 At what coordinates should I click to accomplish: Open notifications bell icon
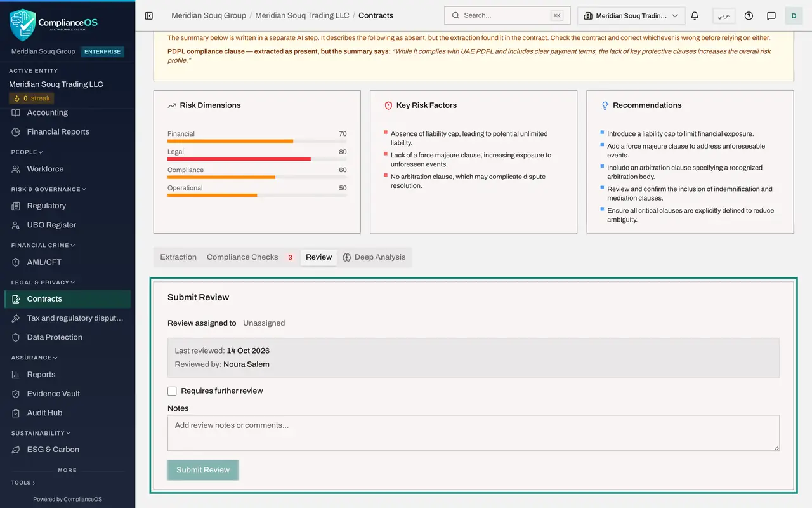pyautogui.click(x=695, y=16)
